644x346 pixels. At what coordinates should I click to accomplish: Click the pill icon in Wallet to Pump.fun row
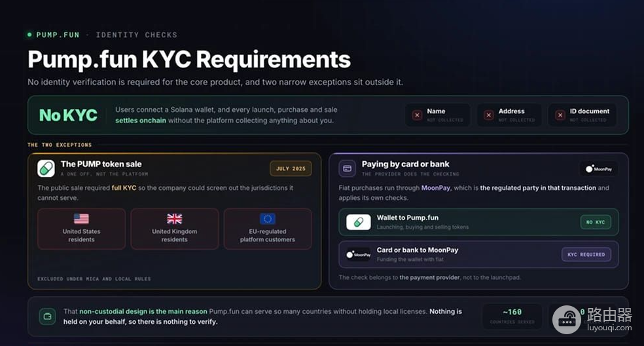click(359, 222)
